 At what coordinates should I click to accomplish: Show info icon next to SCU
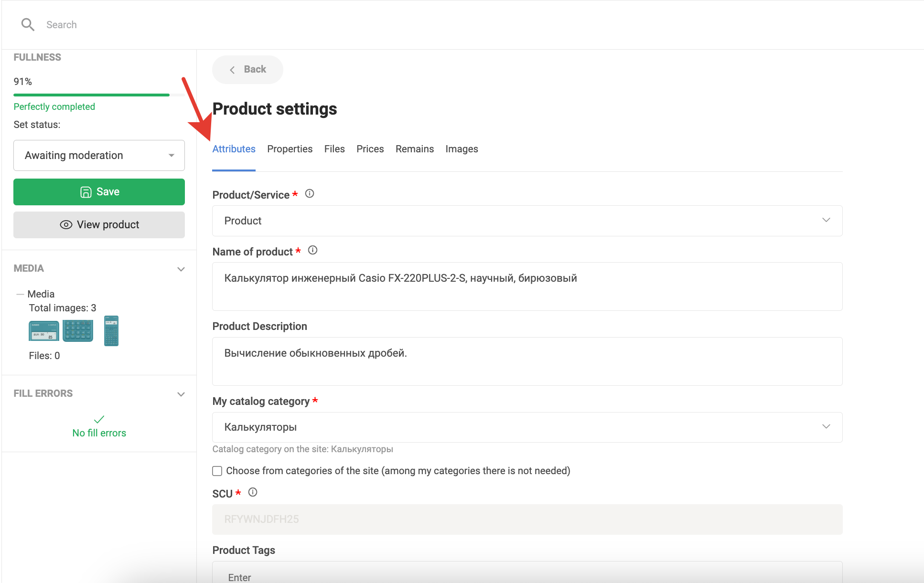pyautogui.click(x=253, y=492)
